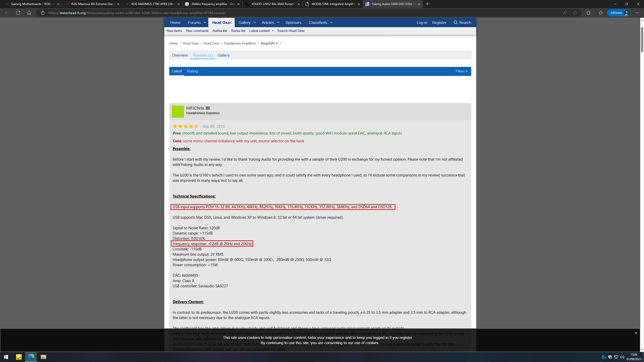Click the page vertical scrollbar thumb
This screenshot has height=362, width=644.
point(642,39)
